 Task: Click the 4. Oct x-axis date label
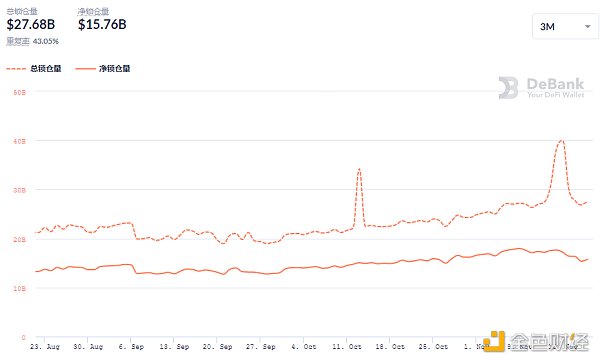[x=304, y=347]
